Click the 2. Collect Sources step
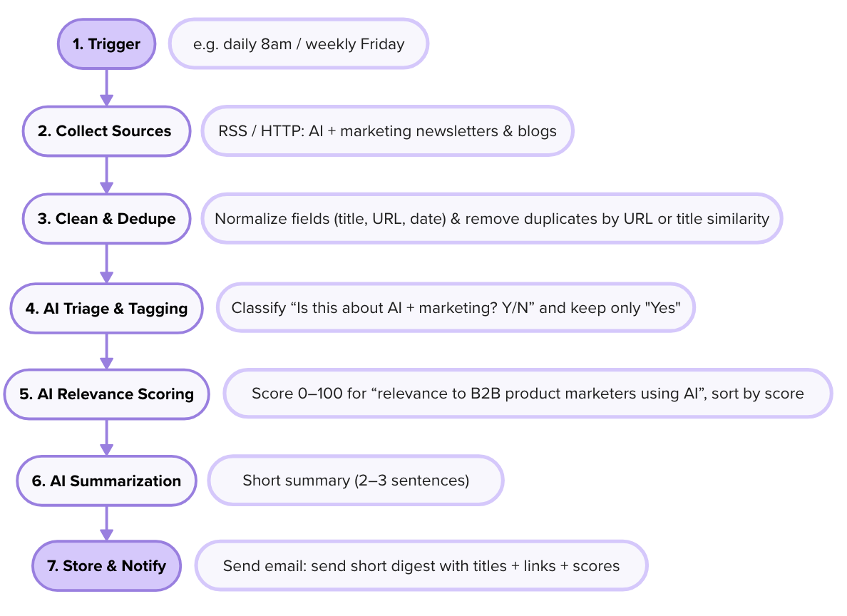Viewport: 847px width, 616px height. pyautogui.click(x=106, y=131)
